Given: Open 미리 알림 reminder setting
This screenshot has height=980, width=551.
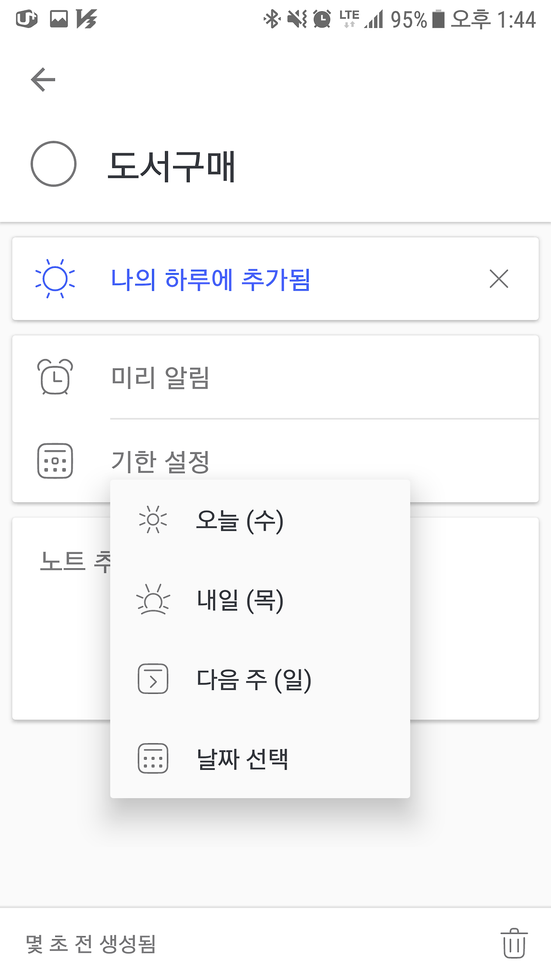Looking at the screenshot, I should coord(160,377).
